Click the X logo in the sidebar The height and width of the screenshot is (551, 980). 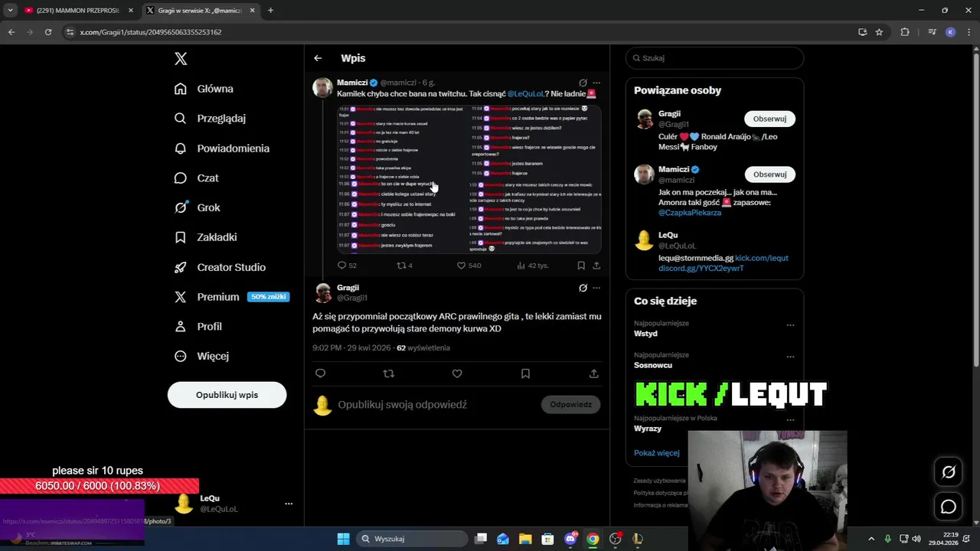point(181,59)
